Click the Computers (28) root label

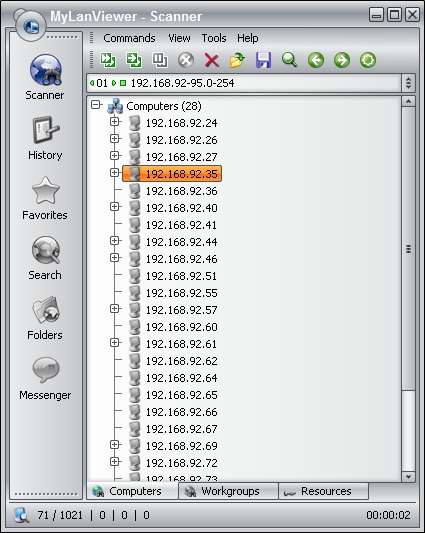coord(164,106)
